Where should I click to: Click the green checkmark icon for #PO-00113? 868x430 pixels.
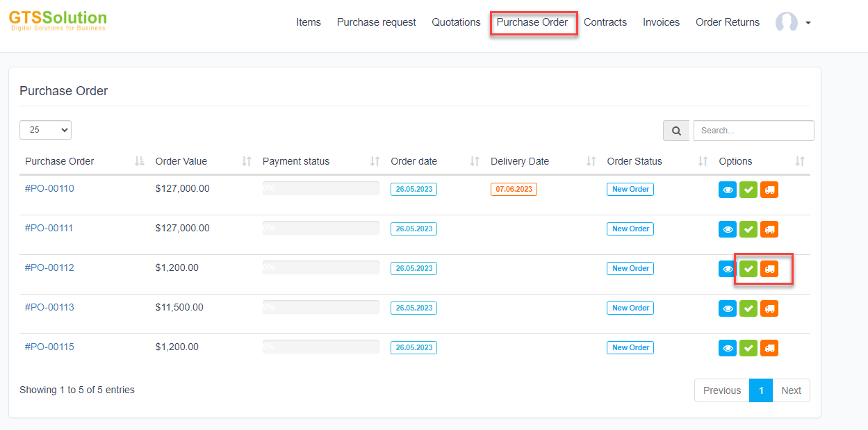coord(748,308)
